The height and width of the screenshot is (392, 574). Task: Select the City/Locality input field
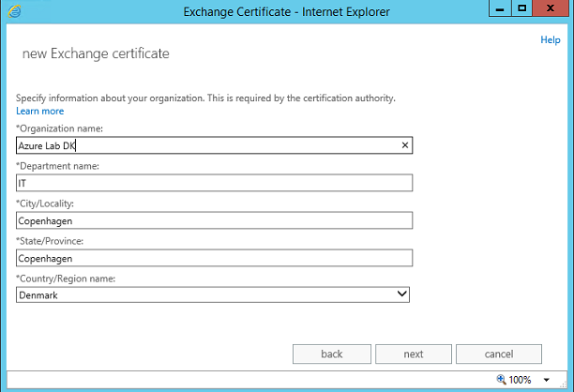click(x=214, y=220)
